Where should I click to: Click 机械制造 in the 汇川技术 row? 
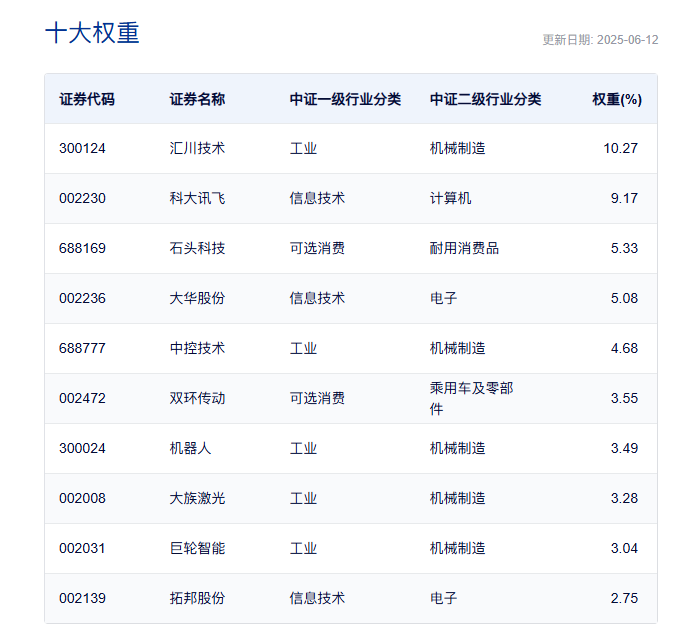point(457,148)
